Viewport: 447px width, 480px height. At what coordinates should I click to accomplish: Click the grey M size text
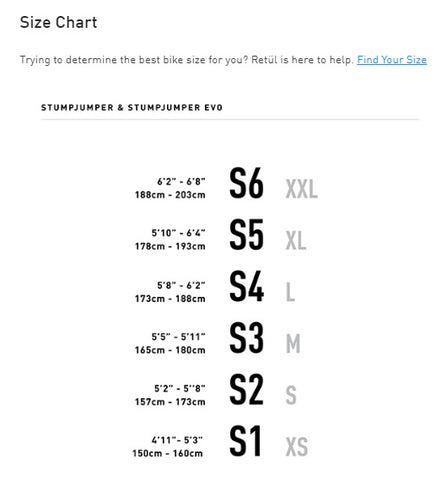coord(293,344)
